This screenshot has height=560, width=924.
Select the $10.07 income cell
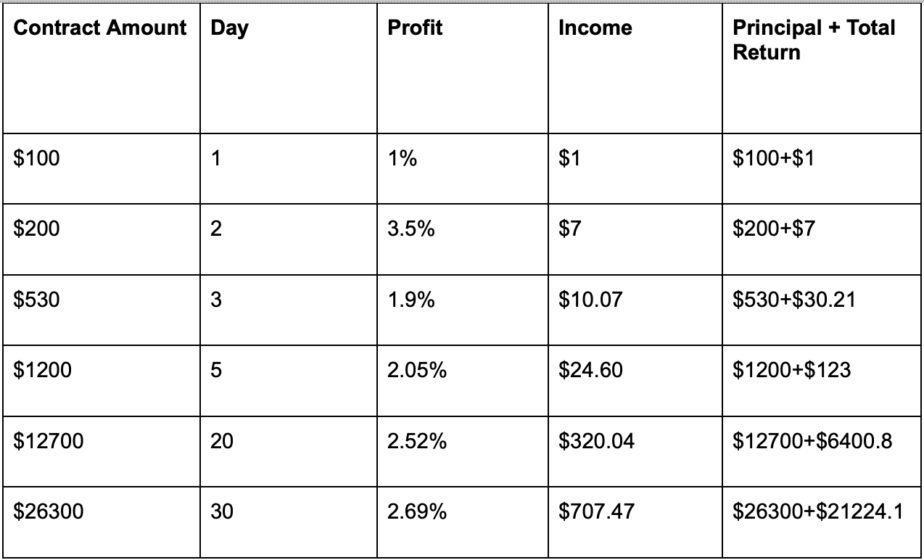click(x=635, y=310)
